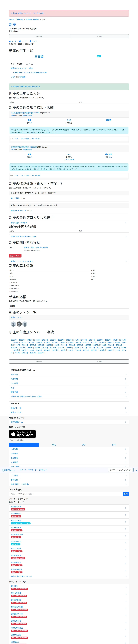Open the 第一工科大 destination link
The width and height of the screenshot is (138, 644).
(x=15, y=198)
